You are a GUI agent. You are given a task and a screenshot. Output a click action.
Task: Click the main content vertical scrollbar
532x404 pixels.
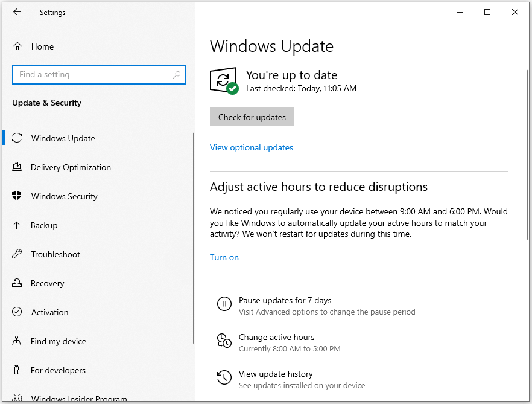tap(527, 155)
